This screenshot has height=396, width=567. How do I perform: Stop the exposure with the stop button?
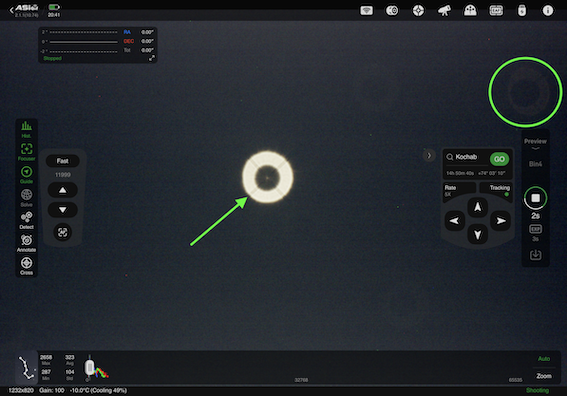point(536,198)
